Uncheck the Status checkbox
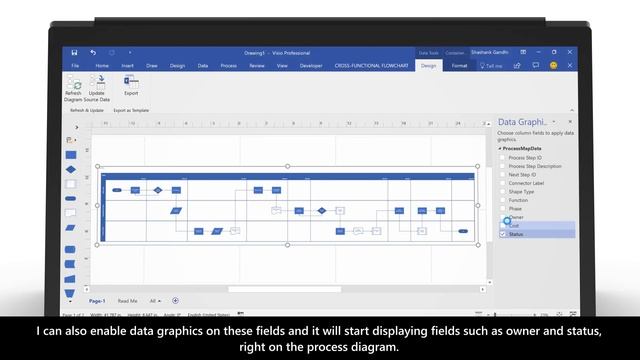 [502, 234]
